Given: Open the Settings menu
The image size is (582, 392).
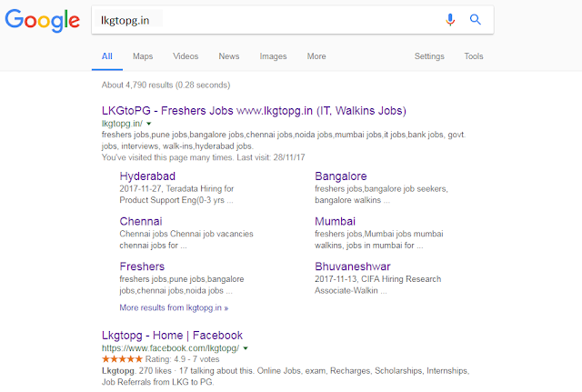Looking at the screenshot, I should (x=429, y=56).
